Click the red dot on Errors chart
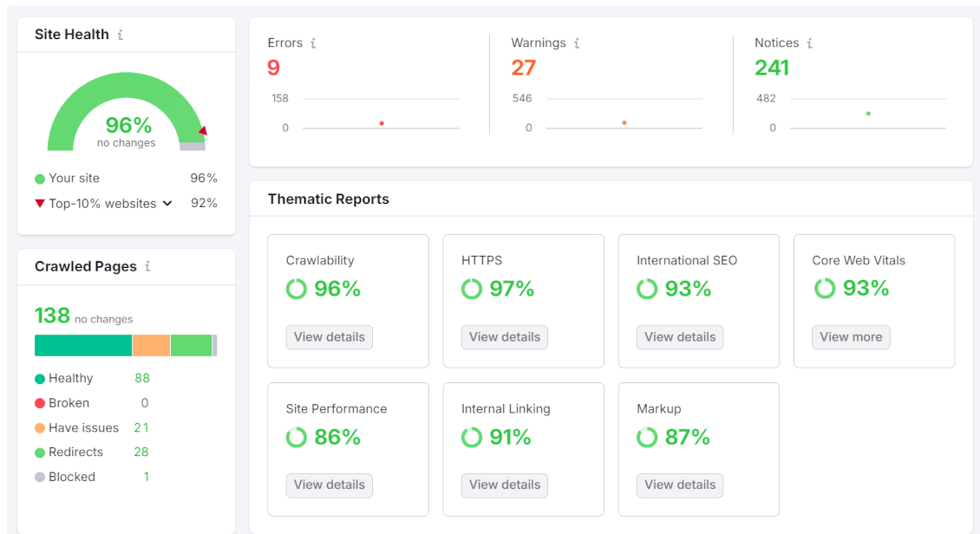The height and width of the screenshot is (534, 980). point(382,123)
